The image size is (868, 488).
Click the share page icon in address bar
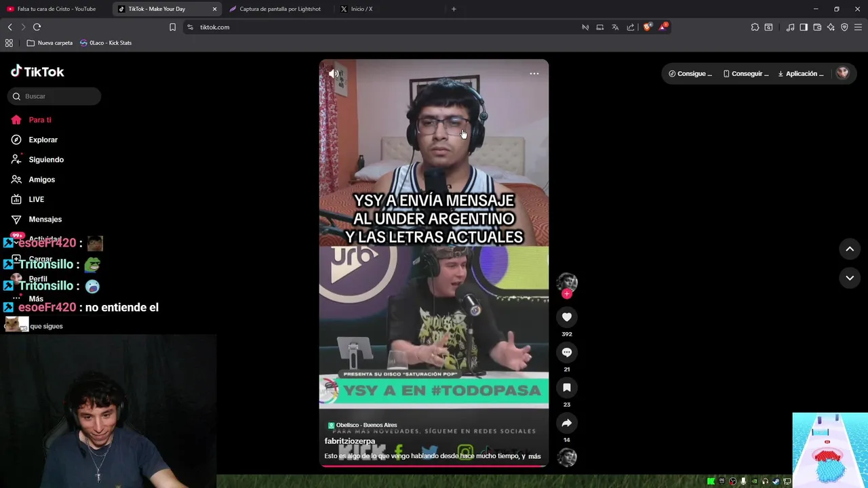coord(631,27)
